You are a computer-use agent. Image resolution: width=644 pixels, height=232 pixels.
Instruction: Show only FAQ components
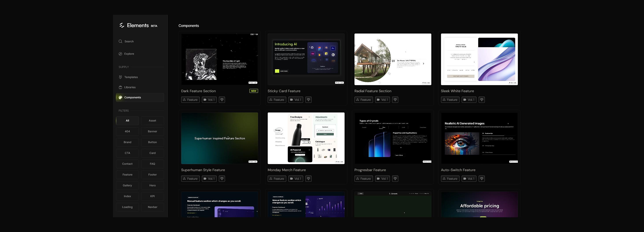pos(153,164)
